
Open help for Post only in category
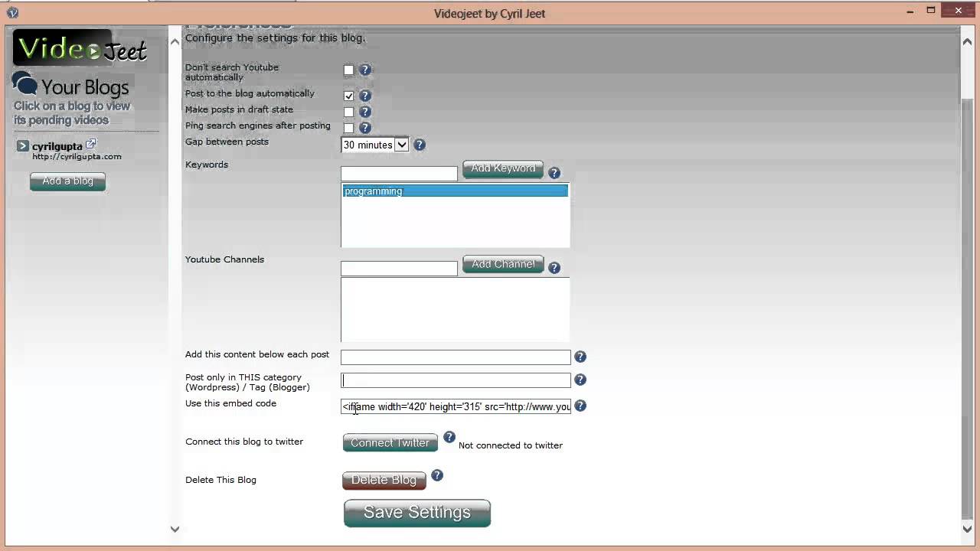tap(580, 380)
